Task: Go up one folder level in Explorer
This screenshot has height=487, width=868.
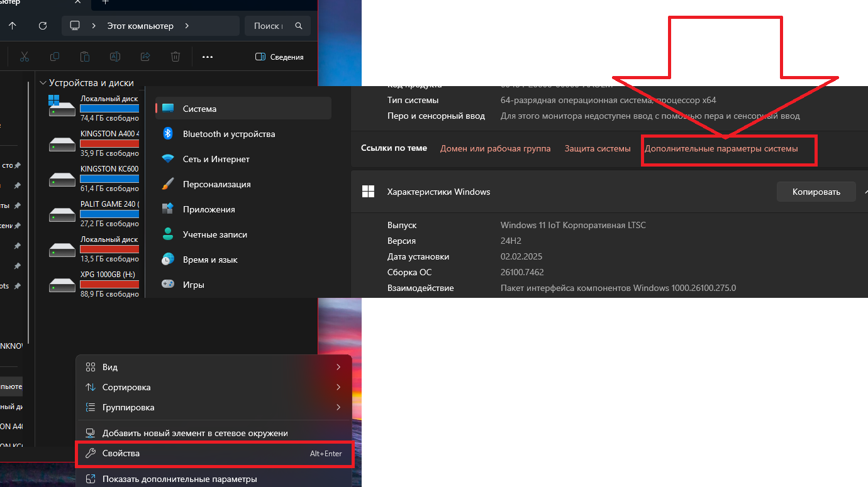Action: pyautogui.click(x=13, y=26)
